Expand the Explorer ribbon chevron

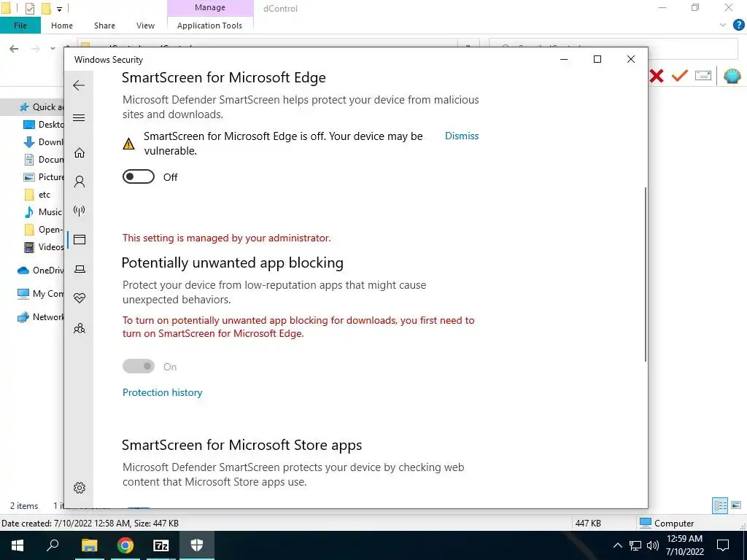click(723, 26)
